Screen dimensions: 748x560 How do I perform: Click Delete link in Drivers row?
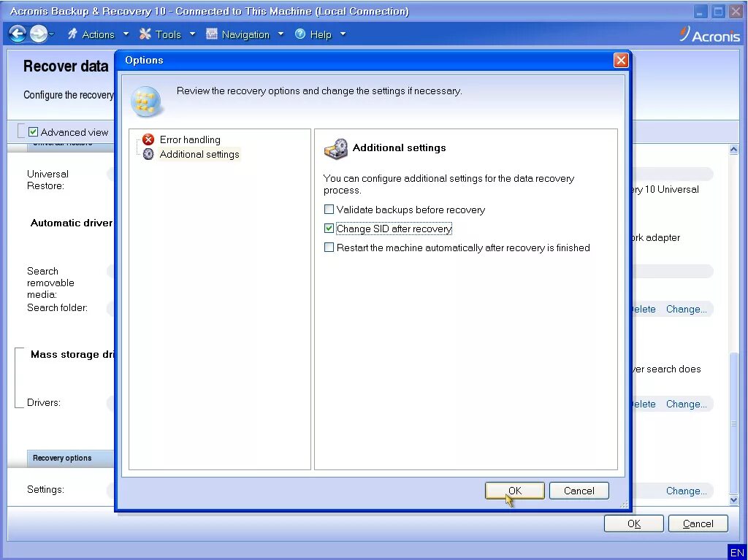coord(644,404)
